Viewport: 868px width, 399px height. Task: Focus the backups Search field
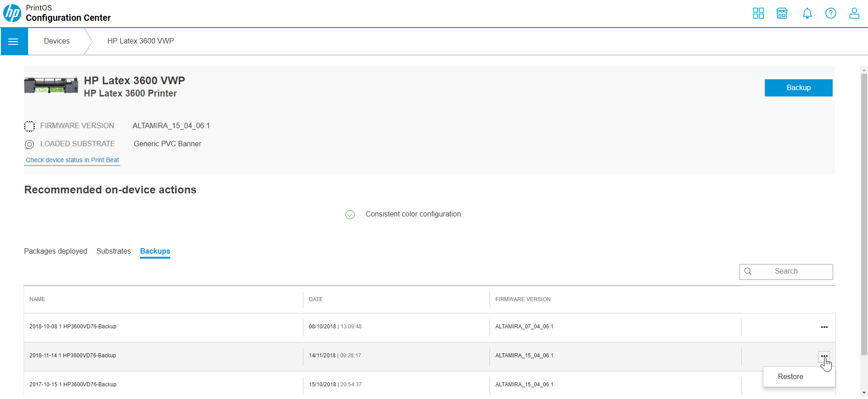click(786, 272)
